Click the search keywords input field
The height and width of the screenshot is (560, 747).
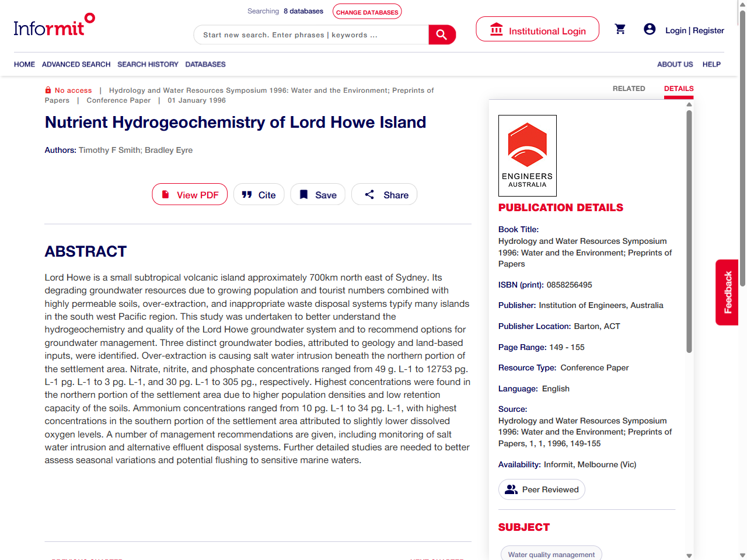312,34
